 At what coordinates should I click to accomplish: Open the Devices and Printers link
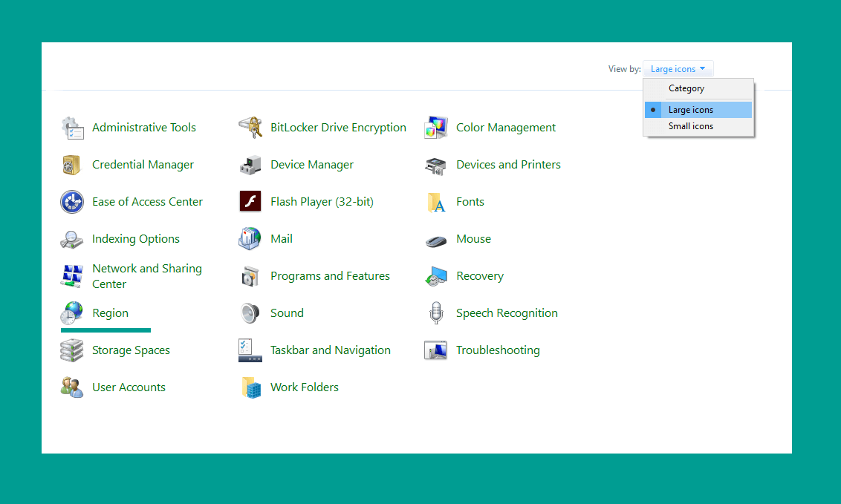point(508,165)
